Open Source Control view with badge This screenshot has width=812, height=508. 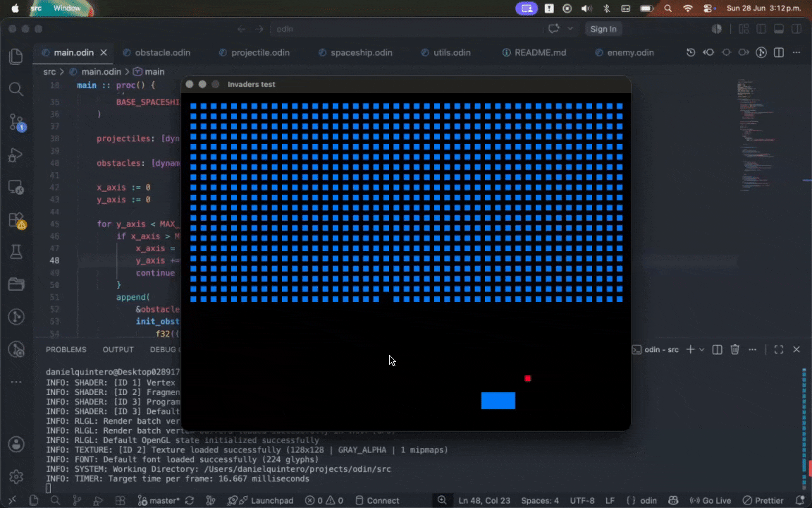(17, 123)
